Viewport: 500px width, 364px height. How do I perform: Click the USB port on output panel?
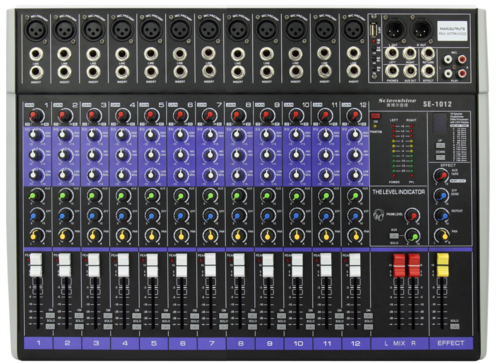tap(374, 30)
